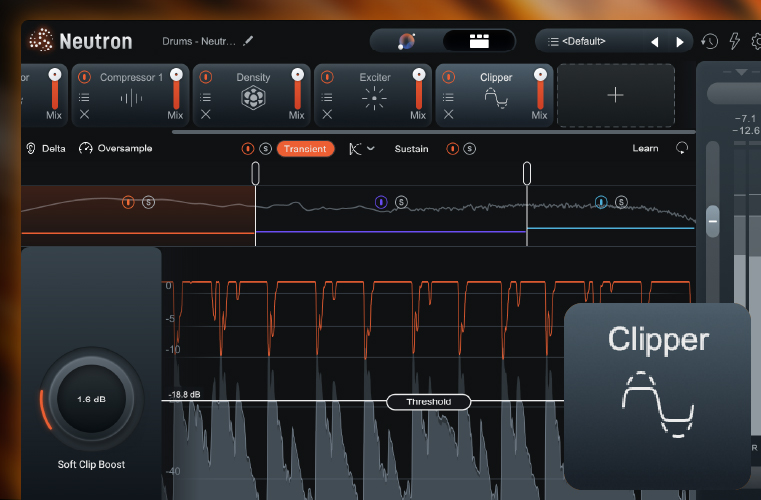Viewport: 761px width, 500px height.
Task: Click the -18.8 dB threshold value
Action: pyautogui.click(x=184, y=395)
